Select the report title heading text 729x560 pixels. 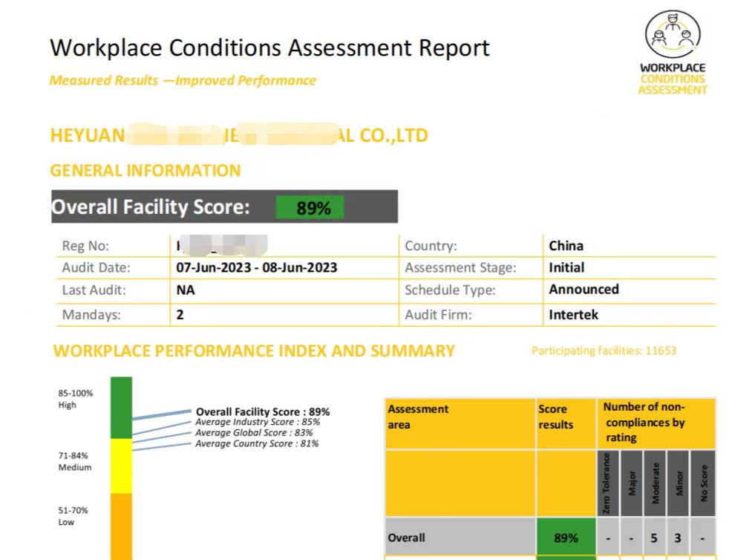coord(269,48)
